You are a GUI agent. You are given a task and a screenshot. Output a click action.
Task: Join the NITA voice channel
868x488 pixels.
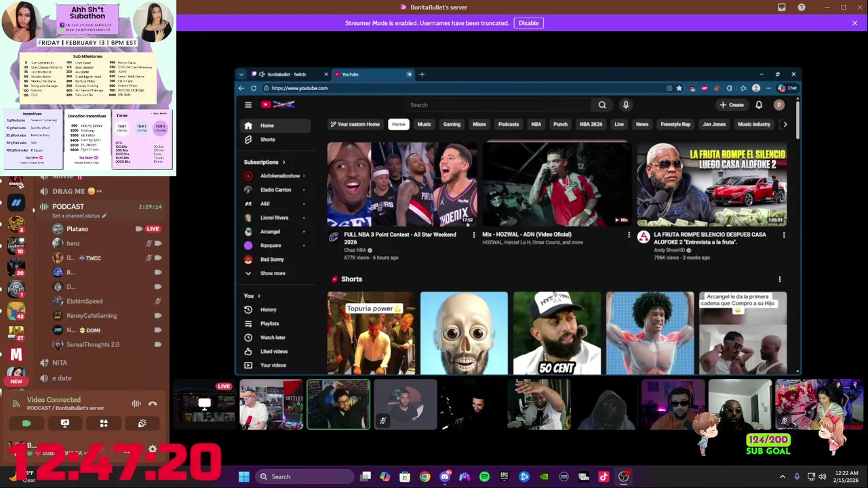60,363
